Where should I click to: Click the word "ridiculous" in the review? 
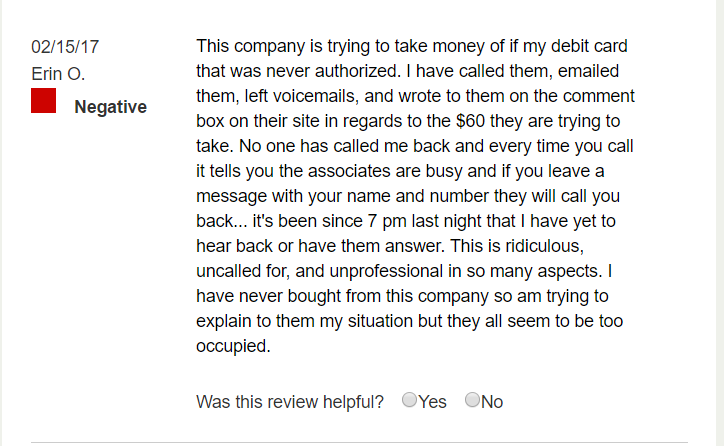544,246
